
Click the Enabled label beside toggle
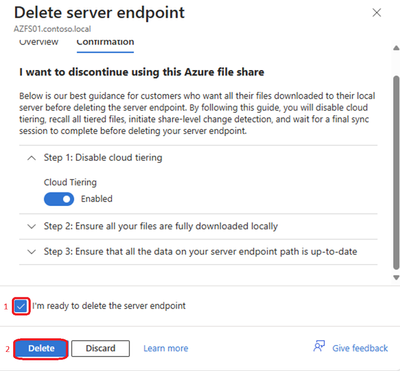(x=97, y=199)
